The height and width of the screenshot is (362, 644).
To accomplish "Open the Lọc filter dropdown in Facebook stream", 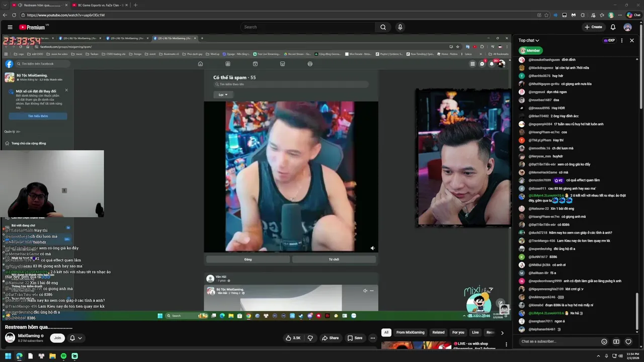I will pyautogui.click(x=223, y=95).
